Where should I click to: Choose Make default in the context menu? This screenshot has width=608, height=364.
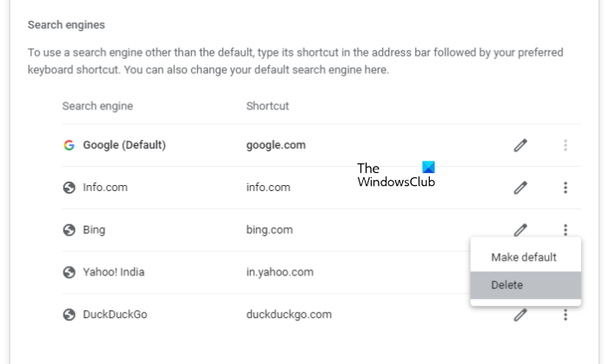(524, 257)
